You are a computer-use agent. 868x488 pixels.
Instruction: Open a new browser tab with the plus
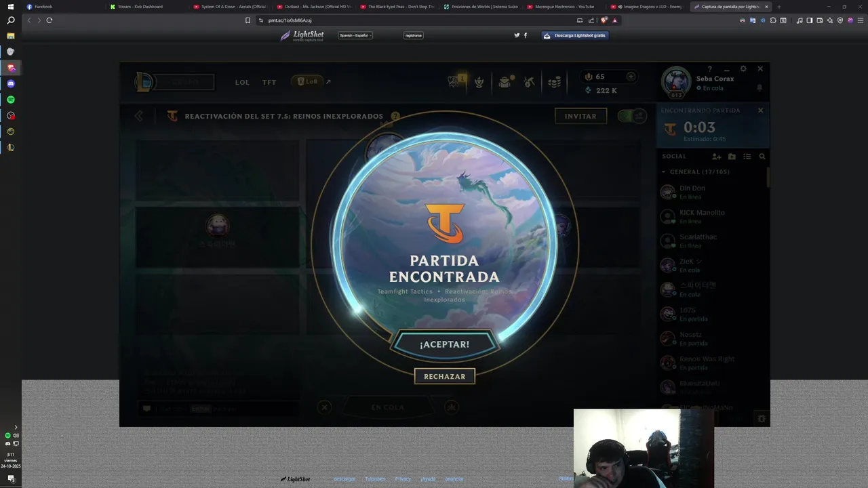[778, 7]
